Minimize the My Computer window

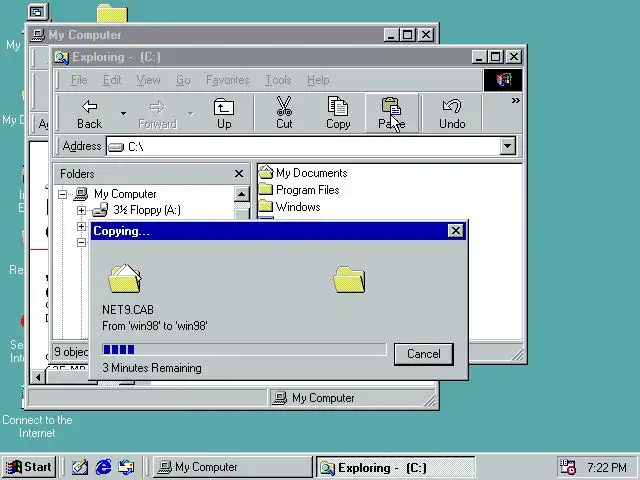pos(391,35)
